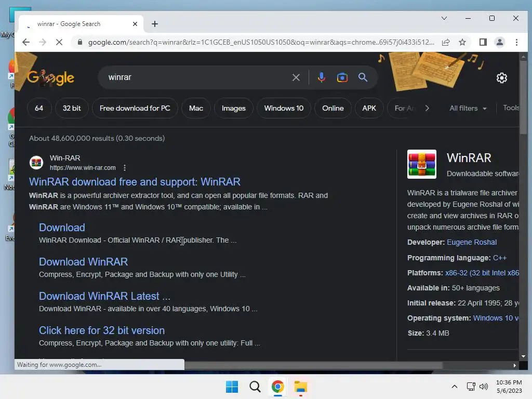Open the Chrome profile avatar
Viewport: 532px width, 399px height.
[x=499, y=42]
